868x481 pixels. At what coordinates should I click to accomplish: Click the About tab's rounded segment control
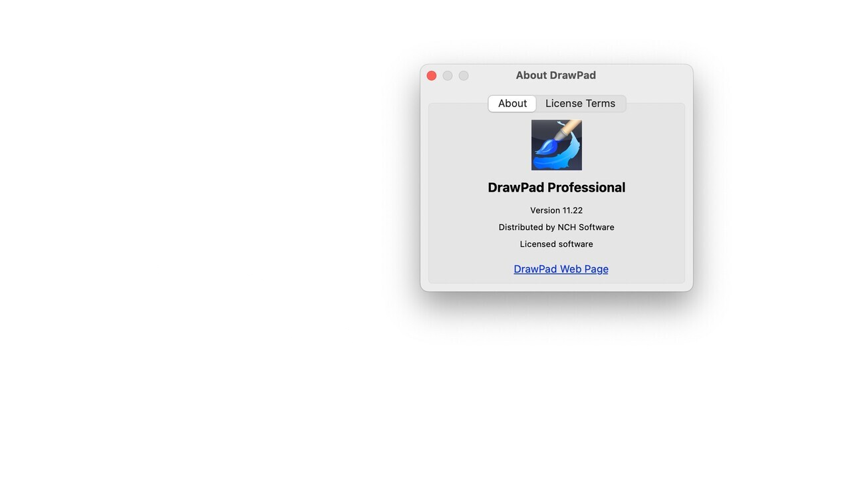tap(512, 103)
